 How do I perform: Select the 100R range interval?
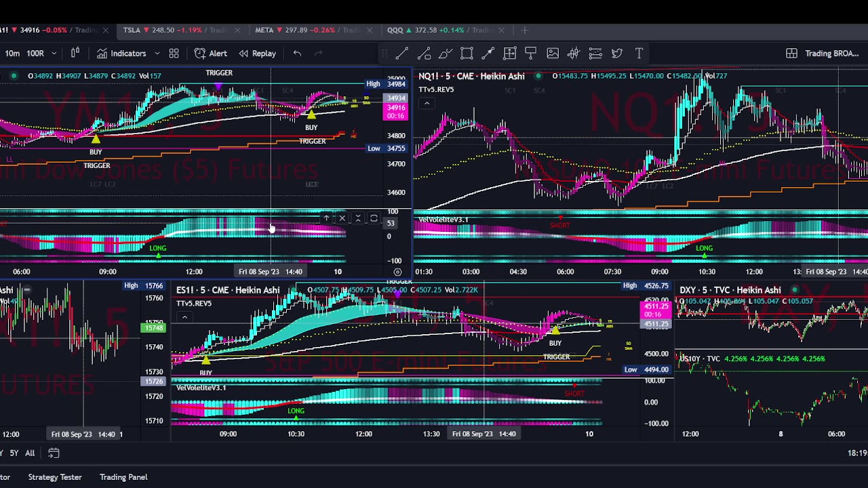(x=35, y=54)
